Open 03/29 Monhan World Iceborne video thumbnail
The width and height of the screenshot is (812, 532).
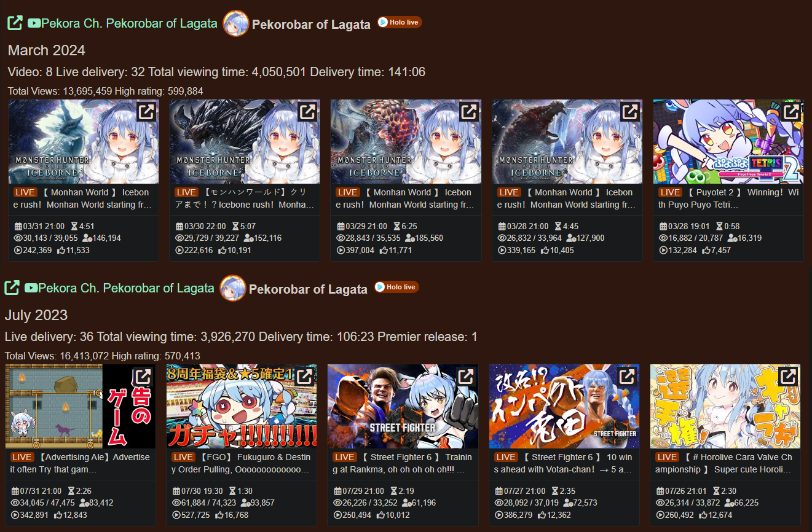pos(406,142)
